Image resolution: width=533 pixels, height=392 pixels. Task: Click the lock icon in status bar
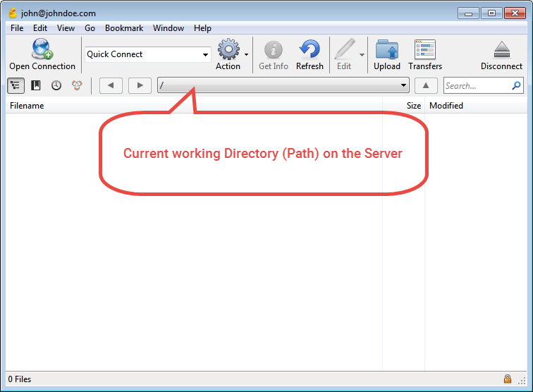tap(508, 379)
